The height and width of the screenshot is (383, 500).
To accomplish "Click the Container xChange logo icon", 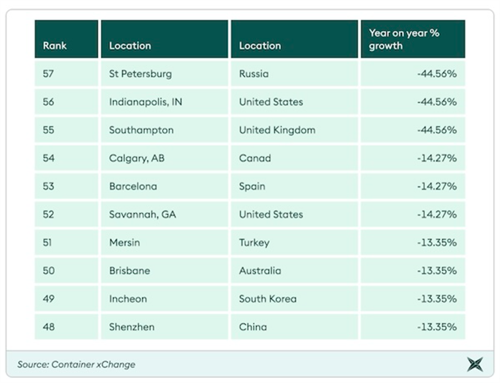I will [x=475, y=364].
